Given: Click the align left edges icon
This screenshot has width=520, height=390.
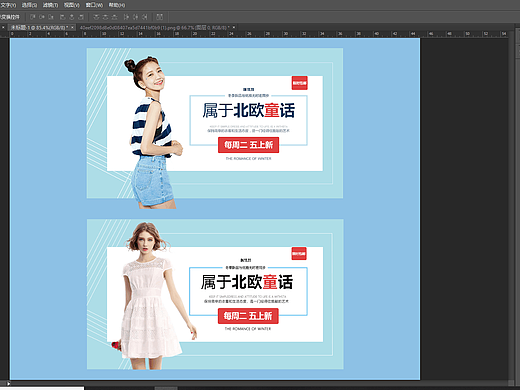Looking at the screenshot, I should pyautogui.click(x=62, y=17).
